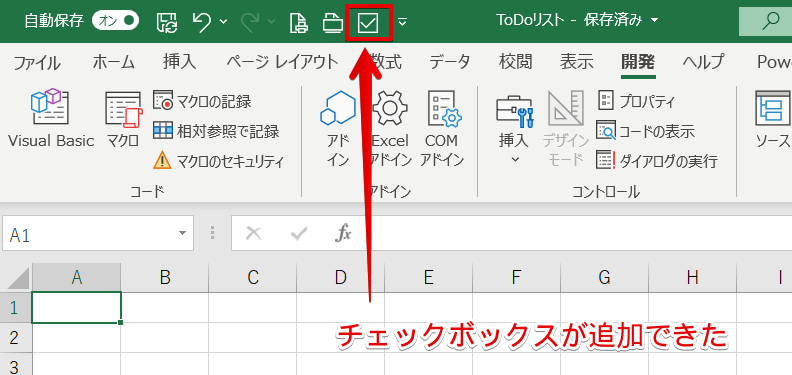Click cell A1
792x375 pixels.
76,307
